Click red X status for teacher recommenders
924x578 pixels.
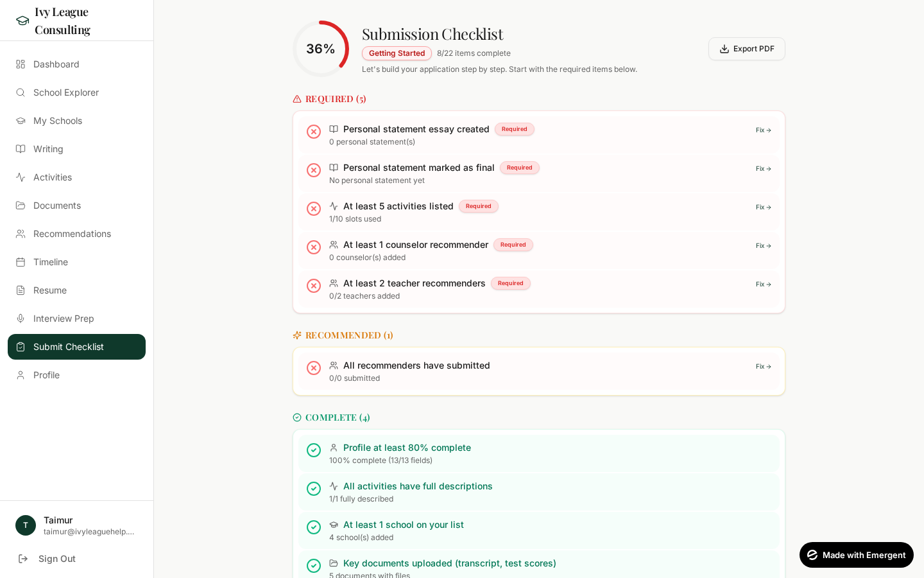point(314,286)
